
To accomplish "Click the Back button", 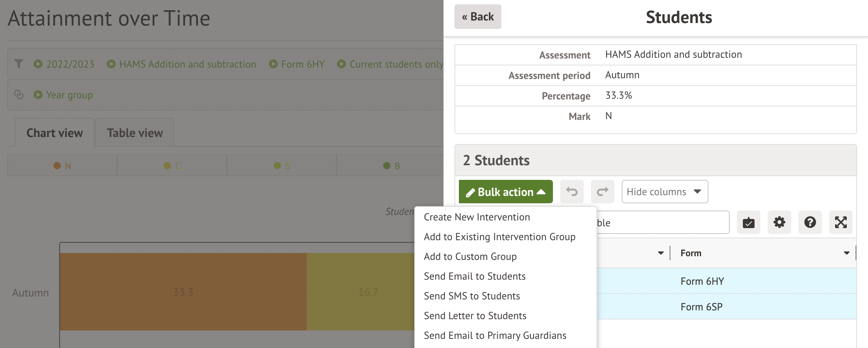I will [478, 17].
